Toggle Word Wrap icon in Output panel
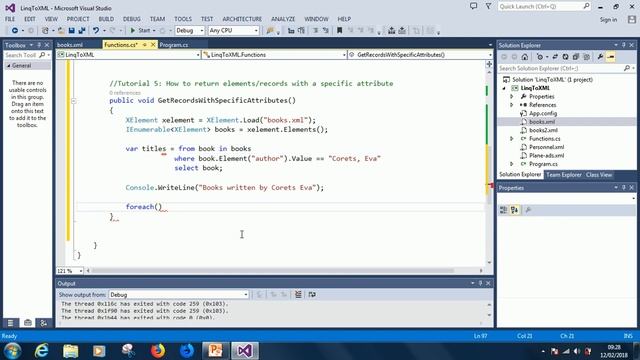This screenshot has width=640, height=360. coord(312,294)
